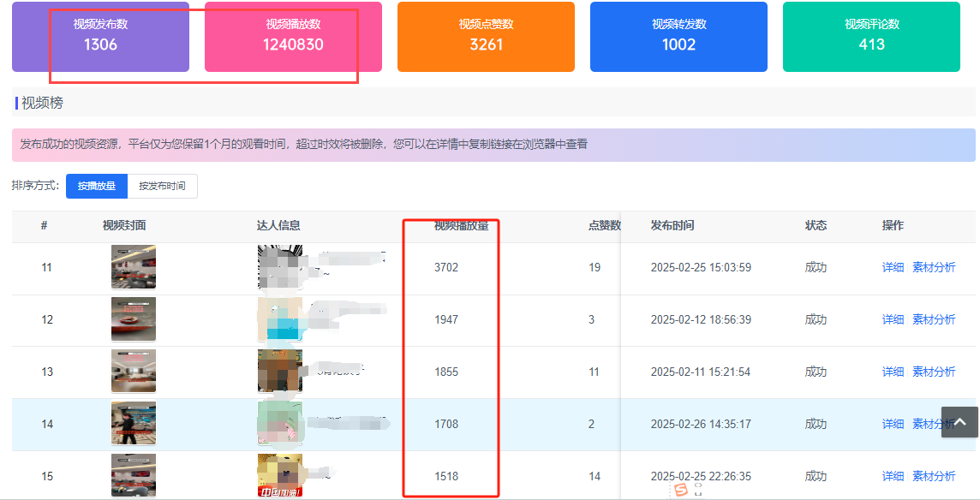Click the purple 视频发布数 card

100,37
